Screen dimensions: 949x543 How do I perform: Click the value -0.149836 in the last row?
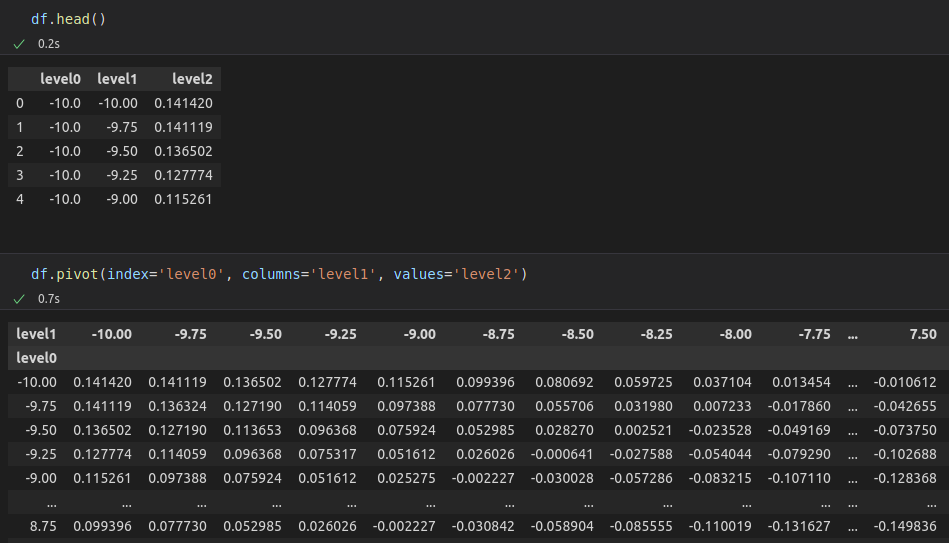coord(904,526)
